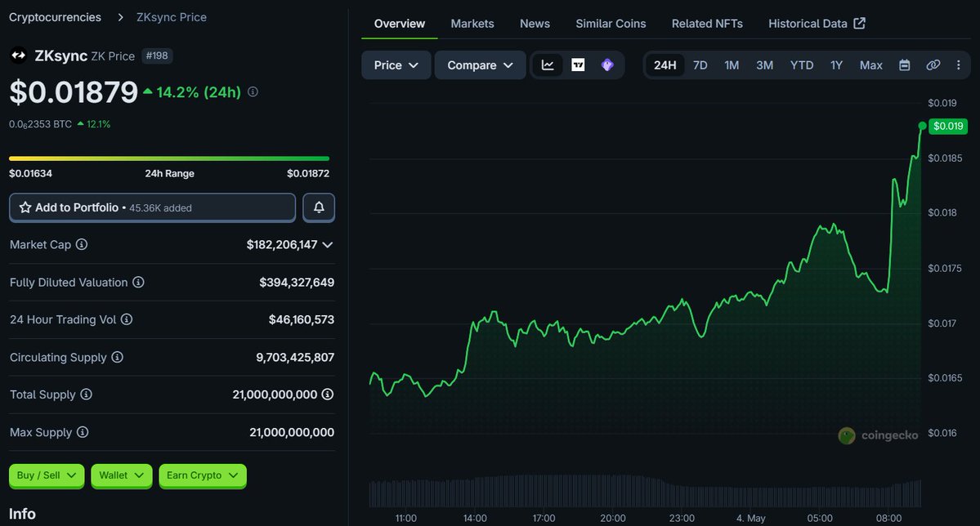Click the 0.0₆2353 BTC price text

(x=40, y=124)
